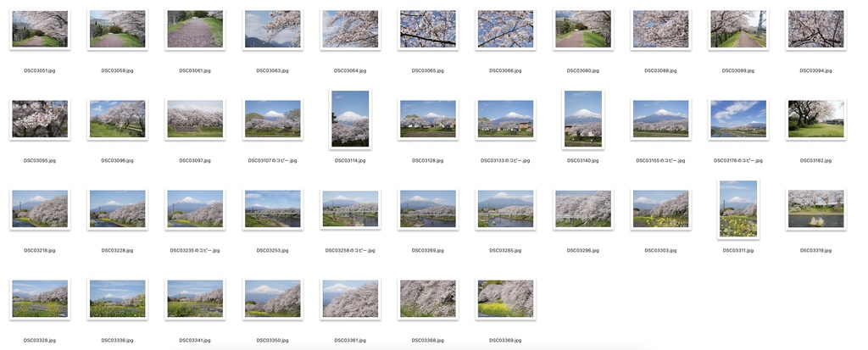
Task: Select the DSC03089.jpg tree-lined path thumbnail
Action: (x=738, y=29)
